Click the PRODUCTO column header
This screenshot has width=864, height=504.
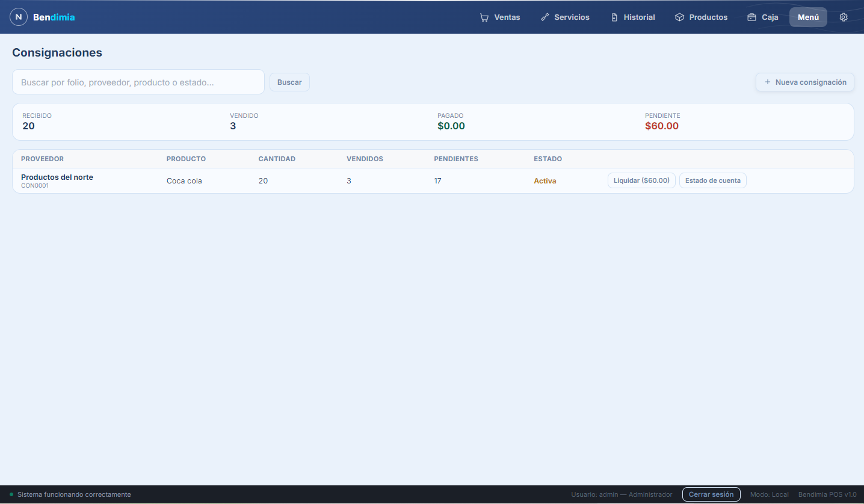(186, 159)
